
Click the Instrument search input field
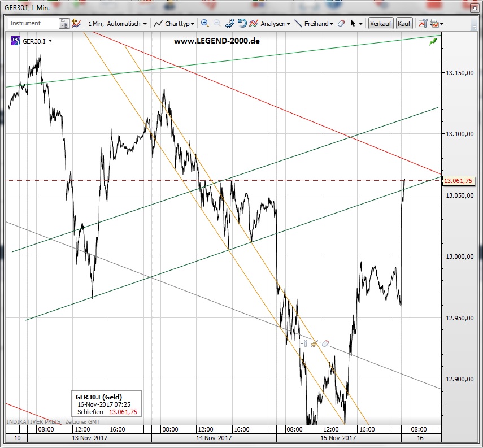point(33,23)
